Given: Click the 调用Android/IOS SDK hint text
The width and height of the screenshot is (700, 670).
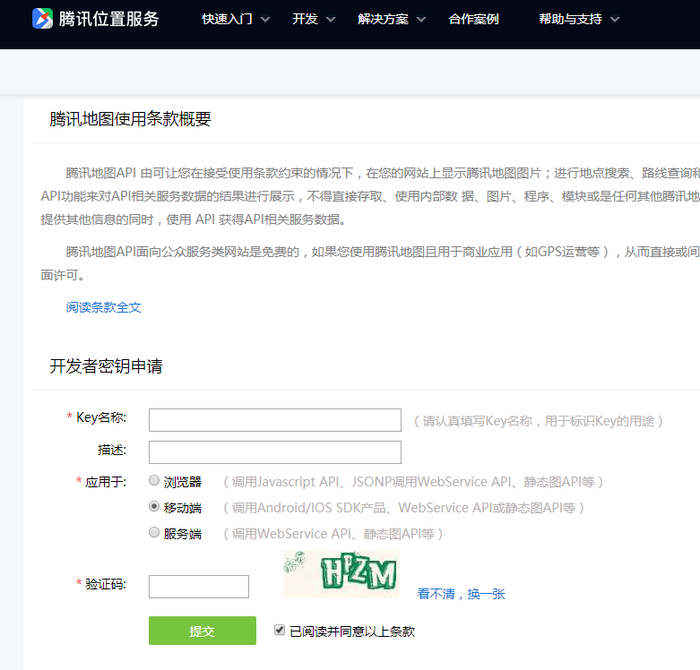Looking at the screenshot, I should 404,508.
